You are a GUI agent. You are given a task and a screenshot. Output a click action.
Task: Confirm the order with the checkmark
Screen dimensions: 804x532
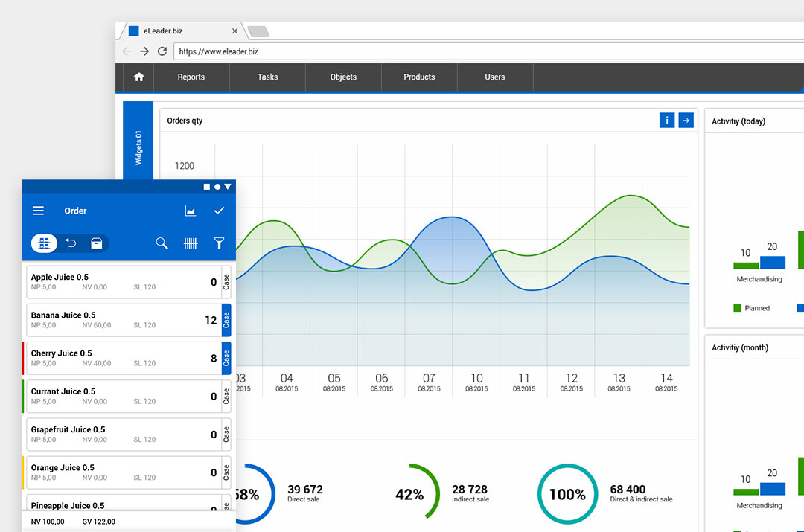coord(220,211)
